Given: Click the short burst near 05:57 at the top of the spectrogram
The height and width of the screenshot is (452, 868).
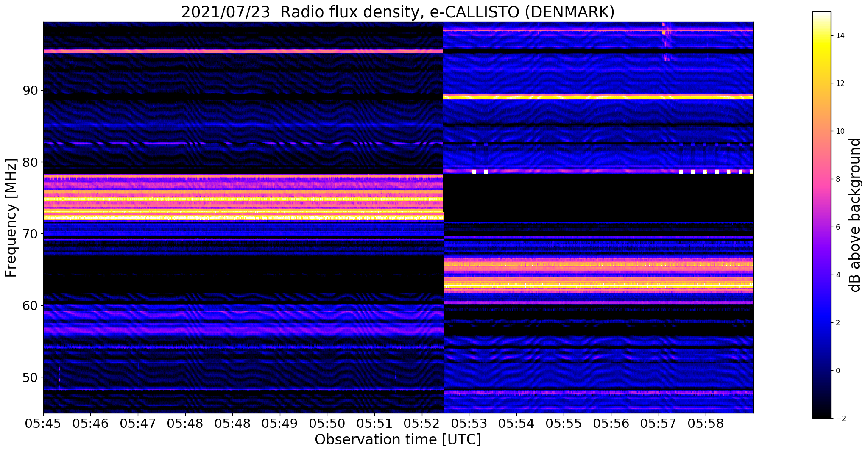Looking at the screenshot, I should pyautogui.click(x=667, y=41).
